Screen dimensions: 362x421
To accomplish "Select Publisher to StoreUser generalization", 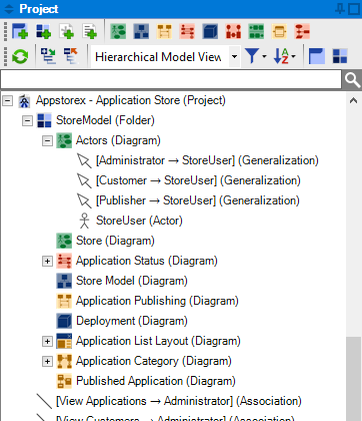I will point(198,200).
